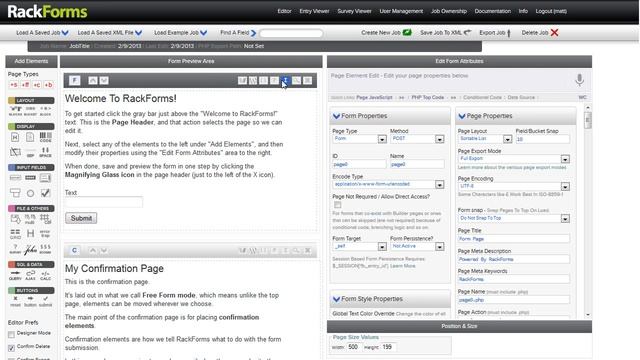
Task: Collapse the Form Properties section
Action: pos(336,116)
